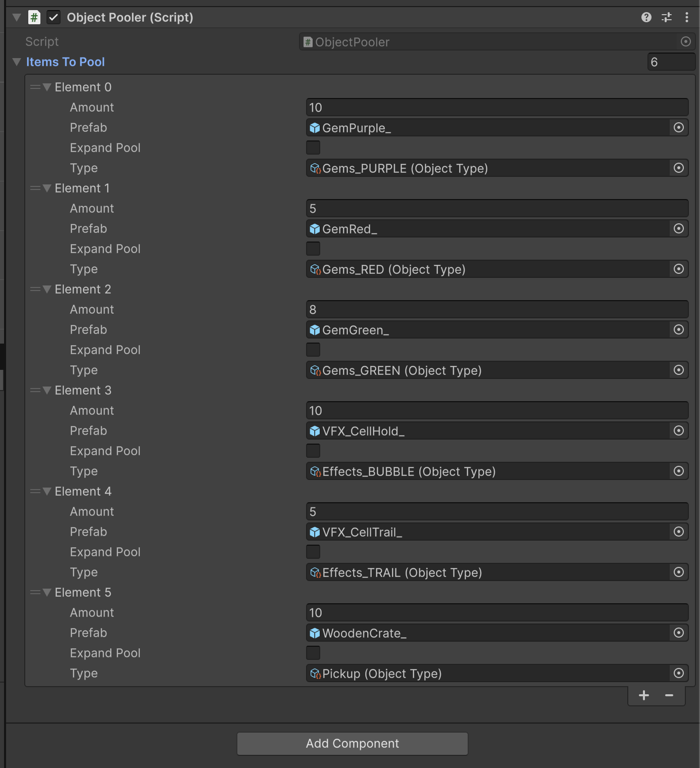700x768 pixels.
Task: Open the Object Pooler three-dot menu
Action: coord(686,18)
